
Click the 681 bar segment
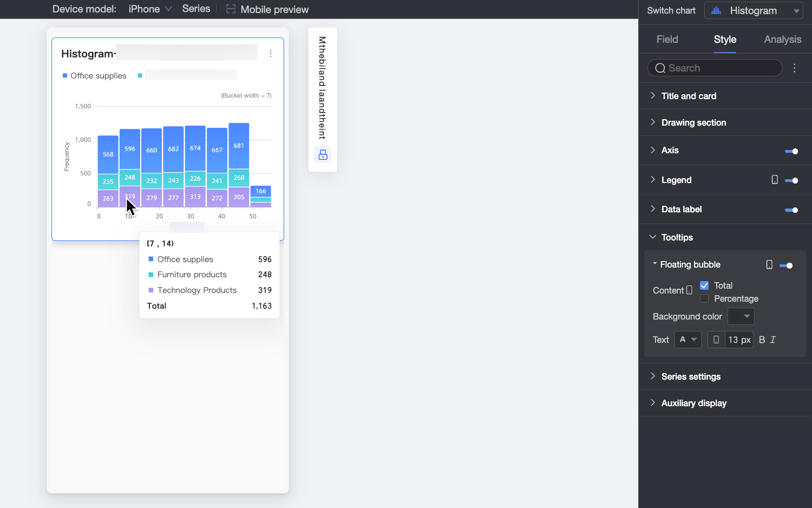tap(239, 146)
